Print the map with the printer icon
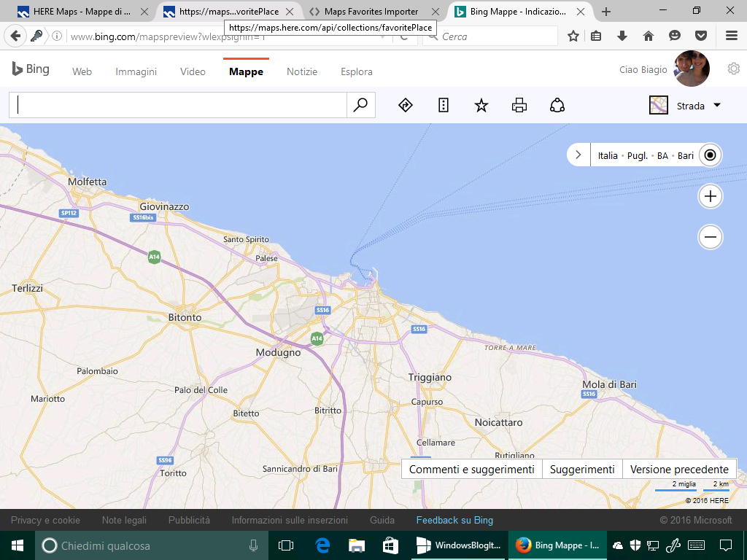 [x=519, y=105]
